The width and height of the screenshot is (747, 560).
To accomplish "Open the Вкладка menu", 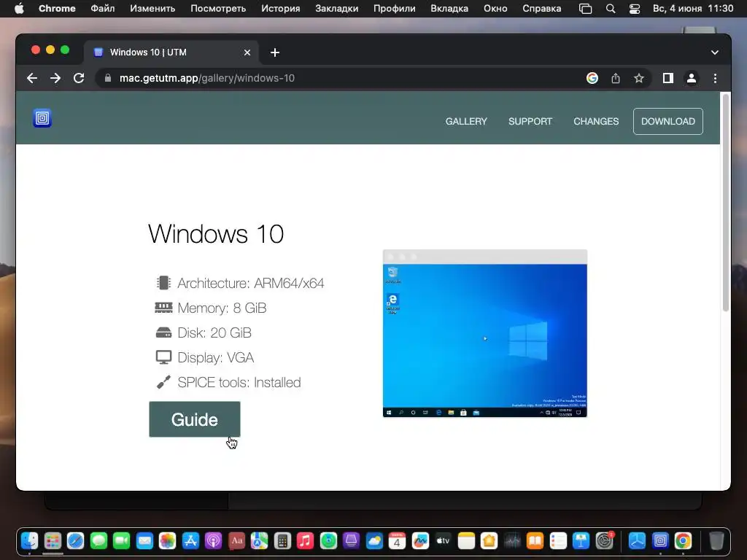I will click(x=449, y=9).
